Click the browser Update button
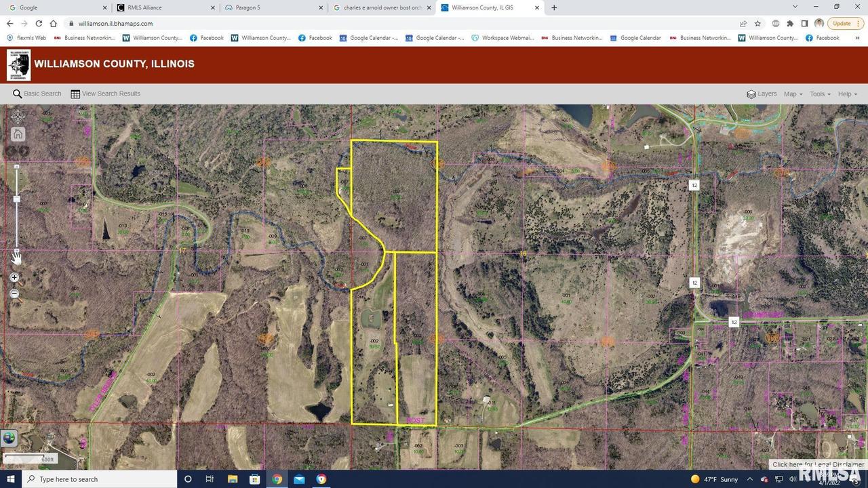The height and width of the screenshot is (488, 868). click(842, 23)
